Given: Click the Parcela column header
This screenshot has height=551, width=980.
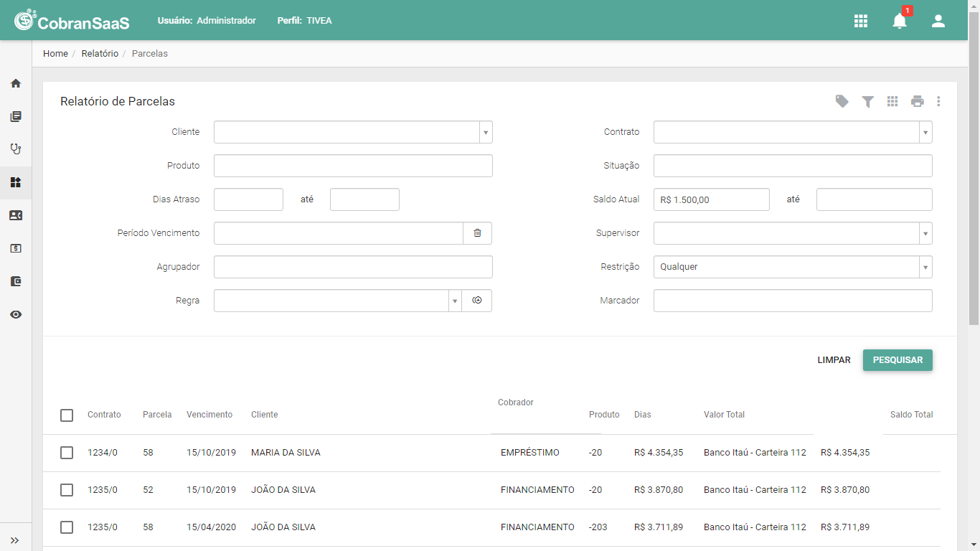Looking at the screenshot, I should pos(157,415).
